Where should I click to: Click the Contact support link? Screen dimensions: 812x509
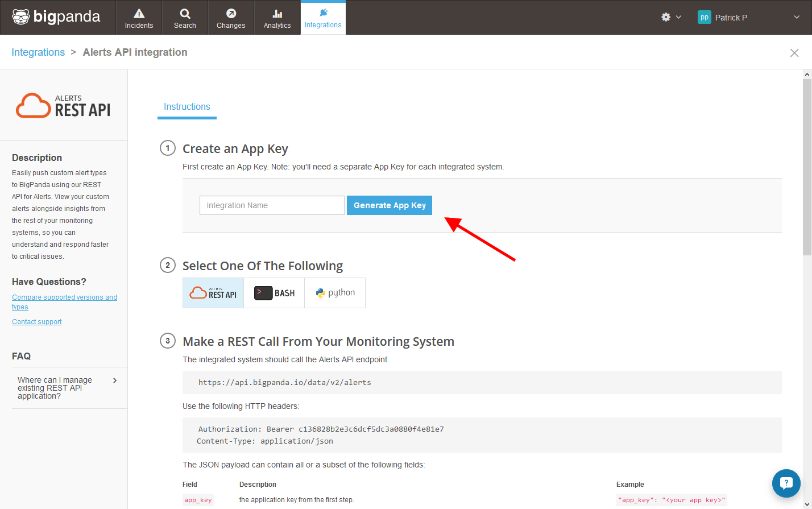tap(37, 322)
